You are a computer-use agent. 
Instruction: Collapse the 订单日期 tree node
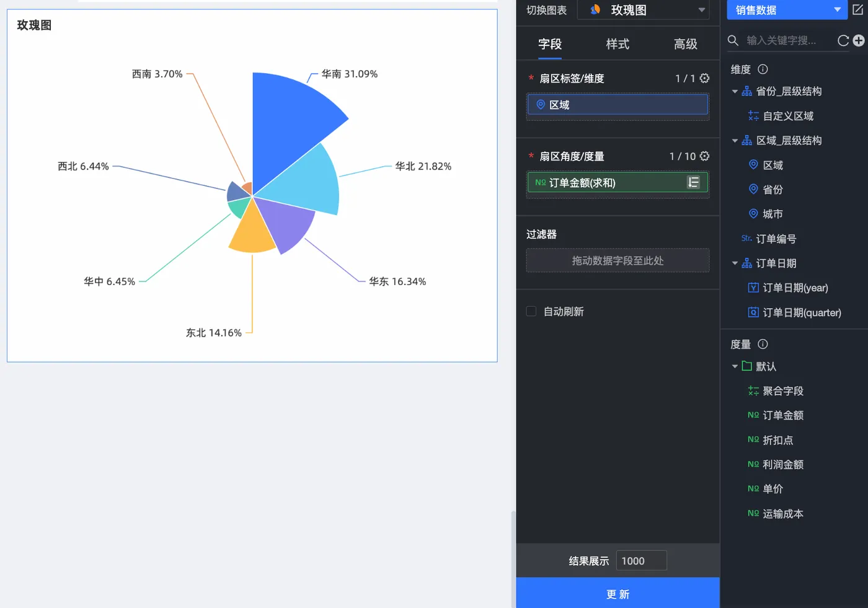click(735, 263)
